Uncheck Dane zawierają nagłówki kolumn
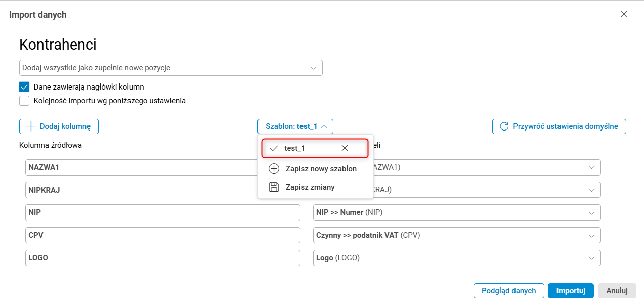 coord(24,87)
